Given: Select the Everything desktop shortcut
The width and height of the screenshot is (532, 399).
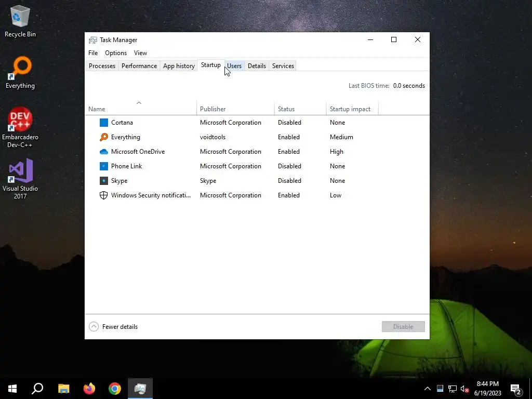Looking at the screenshot, I should coord(20,73).
